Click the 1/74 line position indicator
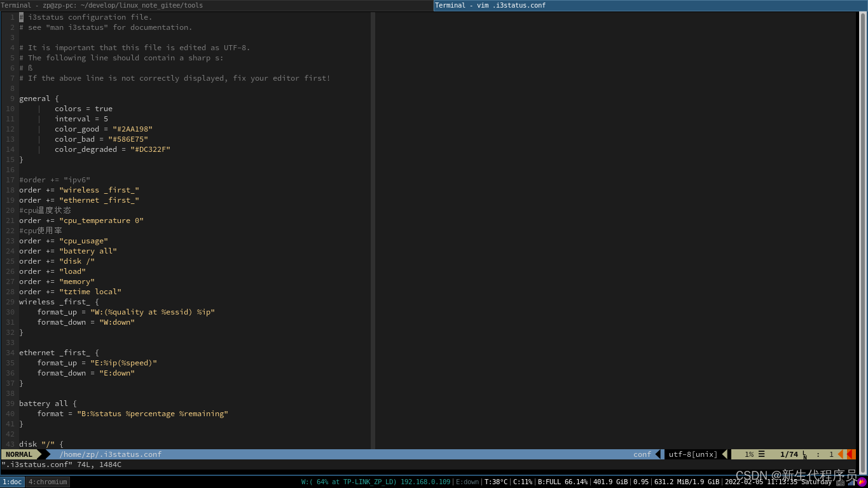 (x=789, y=454)
